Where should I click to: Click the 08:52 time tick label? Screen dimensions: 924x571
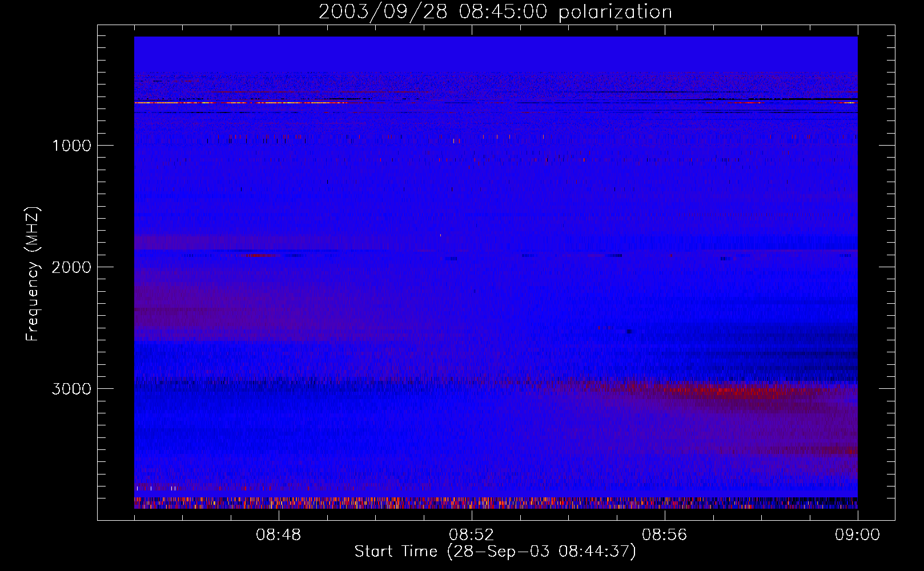[x=472, y=535]
